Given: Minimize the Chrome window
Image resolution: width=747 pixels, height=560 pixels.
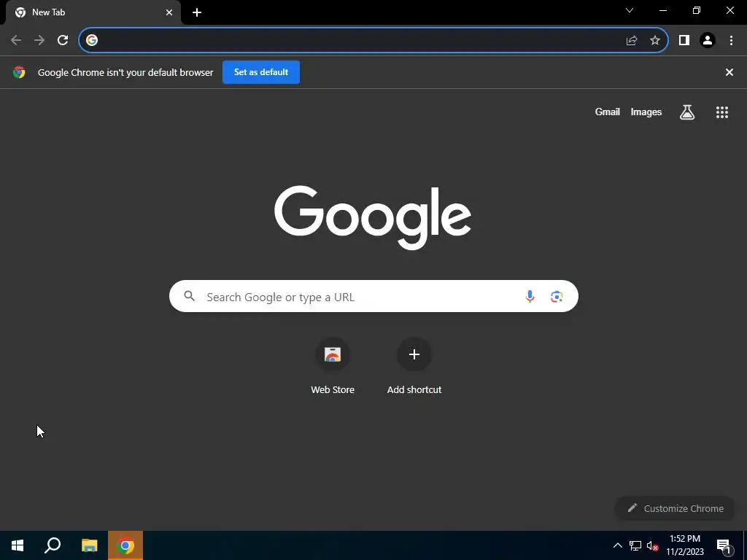Looking at the screenshot, I should pos(662,10).
